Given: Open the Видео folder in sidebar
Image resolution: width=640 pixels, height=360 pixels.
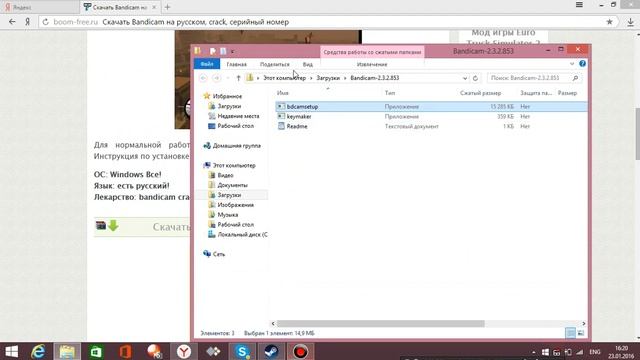Looking at the screenshot, I should point(225,175).
